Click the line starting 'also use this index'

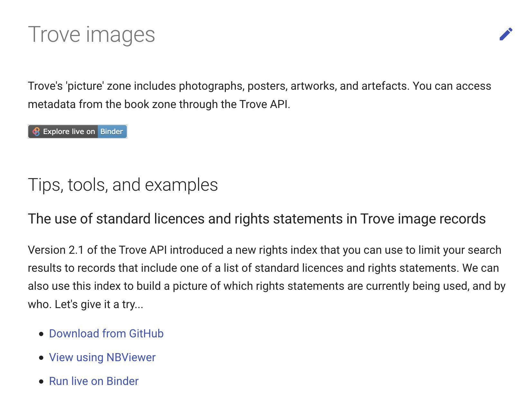[267, 286]
